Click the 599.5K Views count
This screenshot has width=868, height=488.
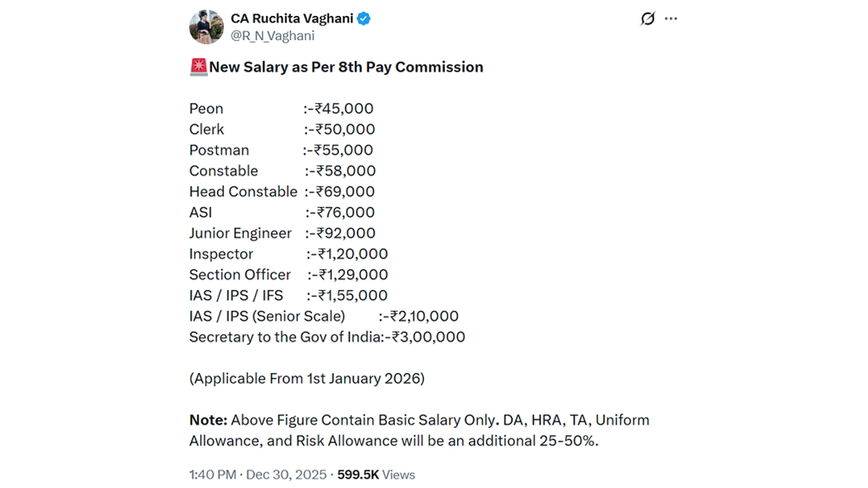[x=376, y=475]
